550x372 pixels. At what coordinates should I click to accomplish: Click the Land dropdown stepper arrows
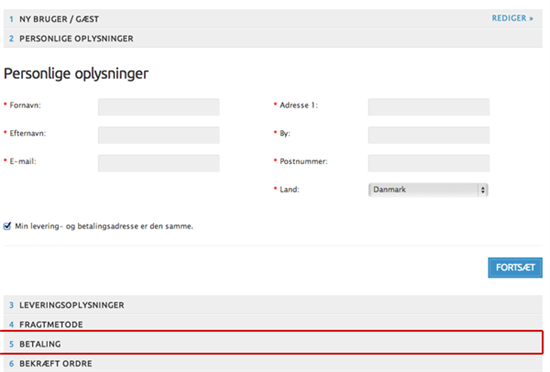point(483,190)
